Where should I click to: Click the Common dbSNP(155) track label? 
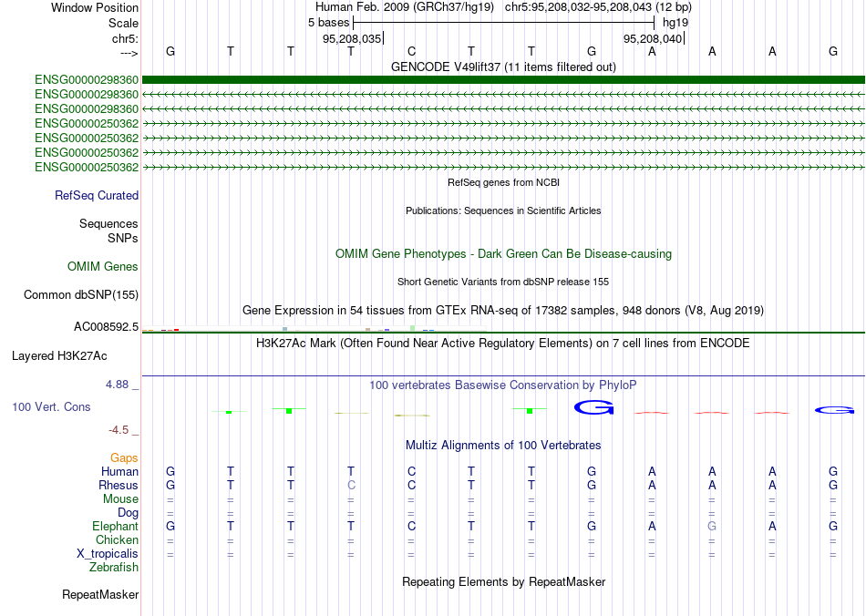[x=81, y=294]
